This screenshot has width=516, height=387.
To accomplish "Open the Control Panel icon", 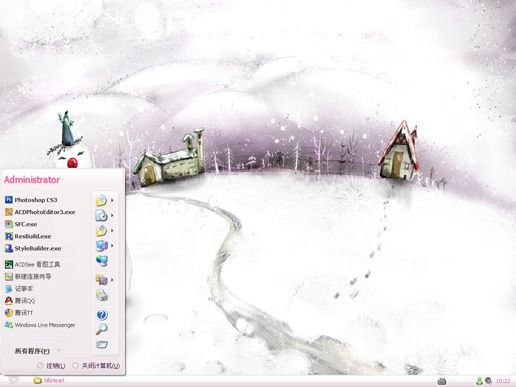I will 101,279.
